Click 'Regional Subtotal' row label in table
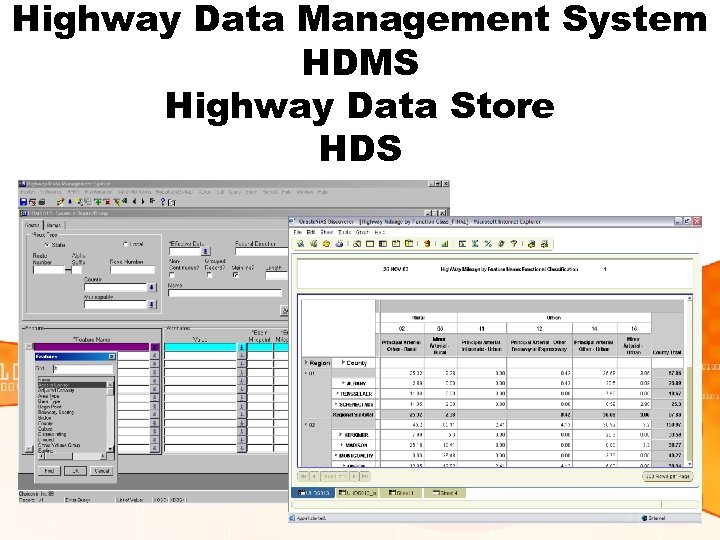This screenshot has height=540, width=720. [353, 415]
